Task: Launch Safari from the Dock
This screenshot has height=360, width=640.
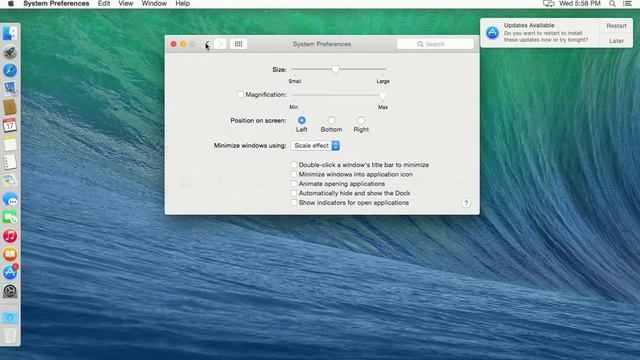Action: coord(10,70)
